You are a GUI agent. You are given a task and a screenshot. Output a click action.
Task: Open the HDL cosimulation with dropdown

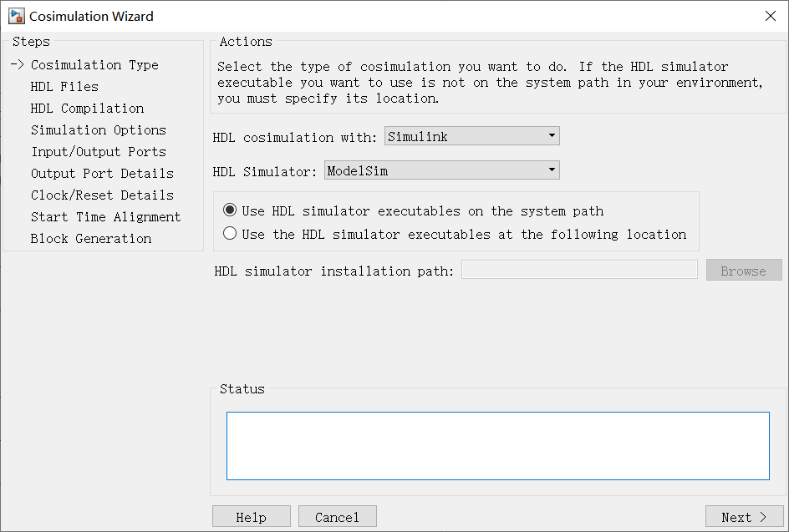tap(472, 136)
